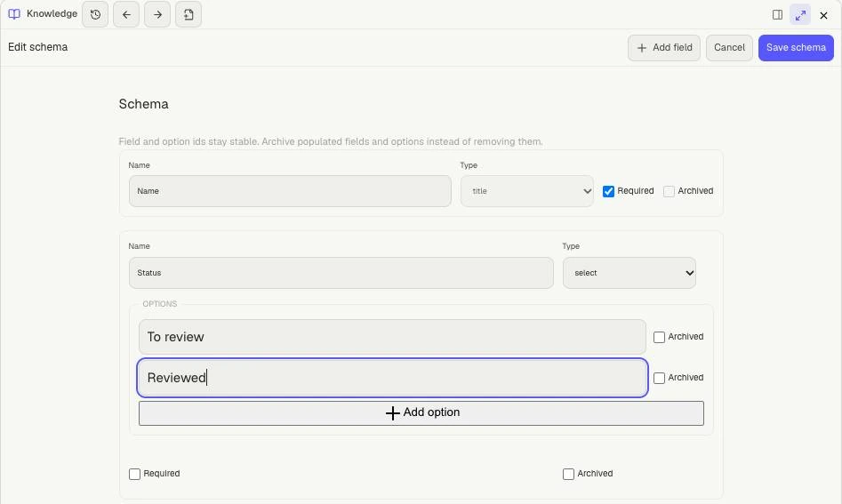Go forward with the right arrow

coord(157,14)
